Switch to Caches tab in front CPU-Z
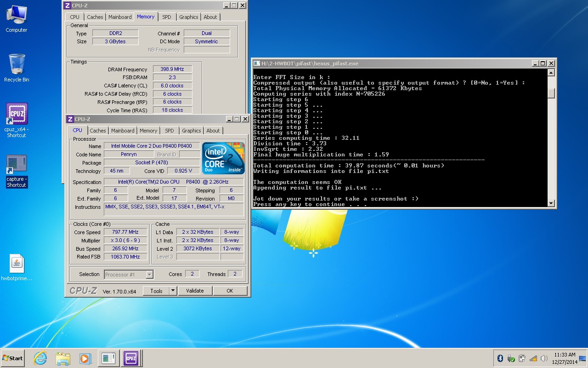Image resolution: width=588 pixels, height=368 pixels. coord(98,131)
